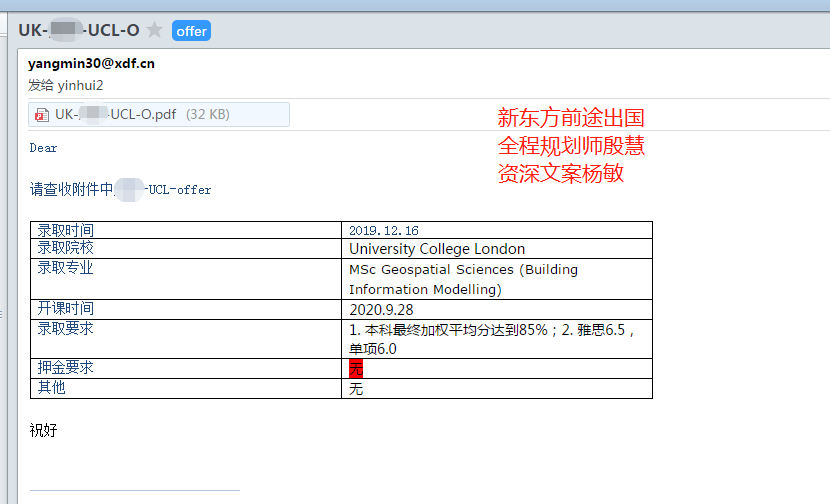Click recipient yinhui2
Image resolution: width=830 pixels, height=504 pixels.
(x=80, y=85)
